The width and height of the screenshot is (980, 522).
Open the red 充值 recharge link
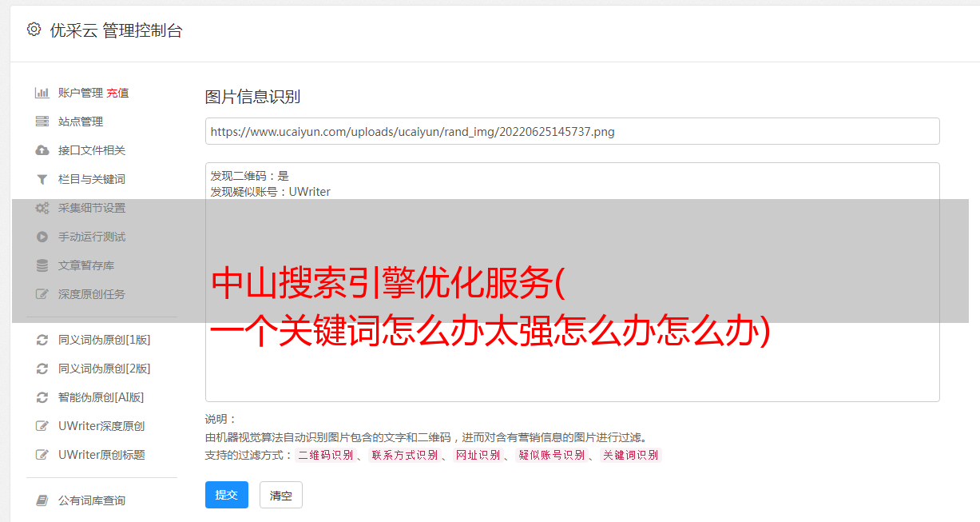[x=117, y=93]
